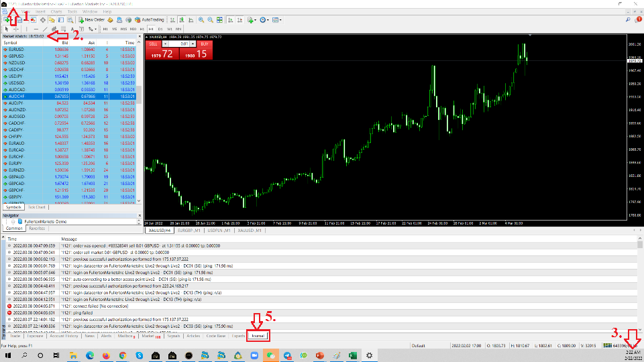This screenshot has width=644, height=362.
Task: Expand the FullertonMarkets-Demo navigator node
Action: coord(13,222)
